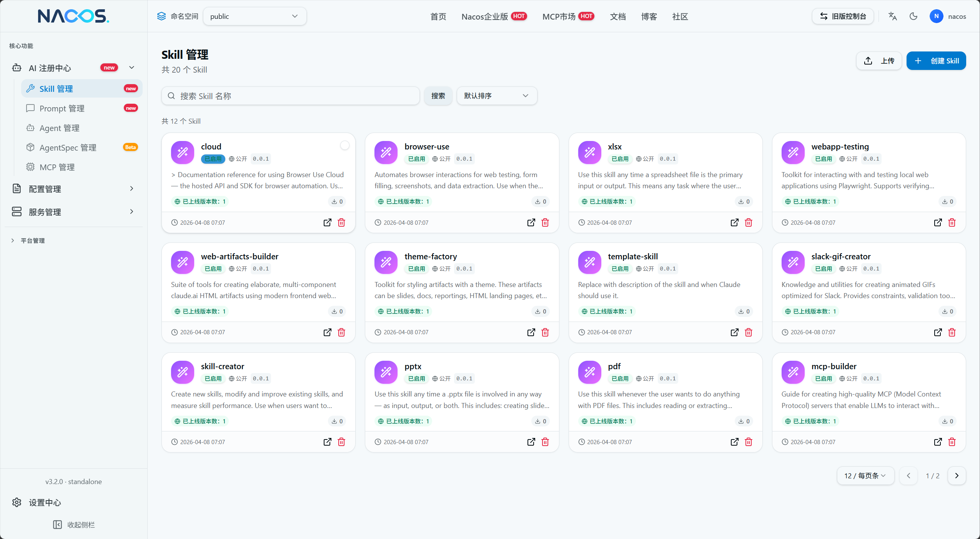This screenshot has width=980, height=539.
Task: Click the 上传 upload button
Action: click(x=879, y=61)
